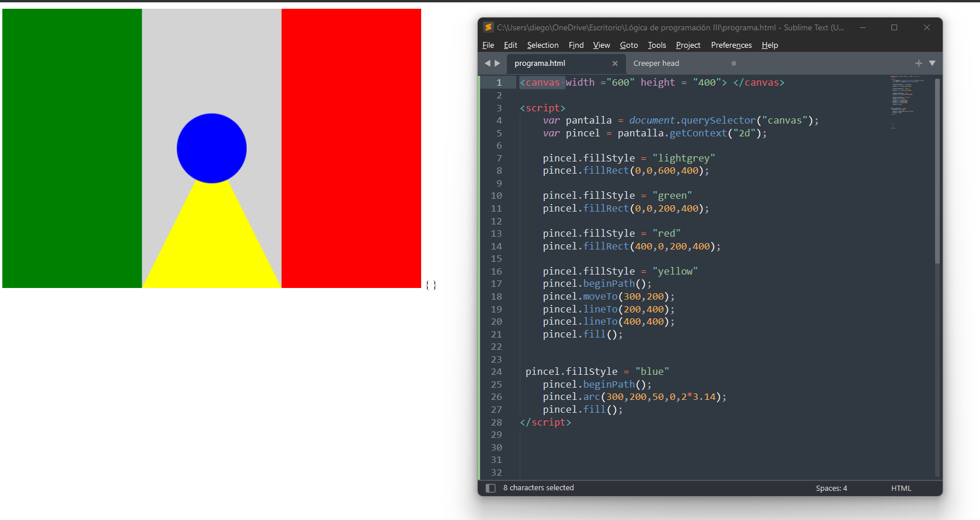Click "yellow" string on line 16
The image size is (980, 520).
point(675,272)
